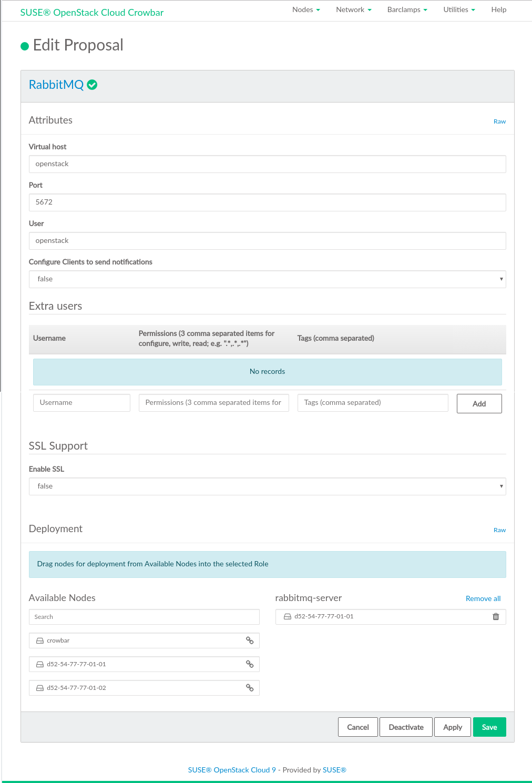Open the Configure Clients notifications dropdown
Screen dimensions: 532x783
267,279
